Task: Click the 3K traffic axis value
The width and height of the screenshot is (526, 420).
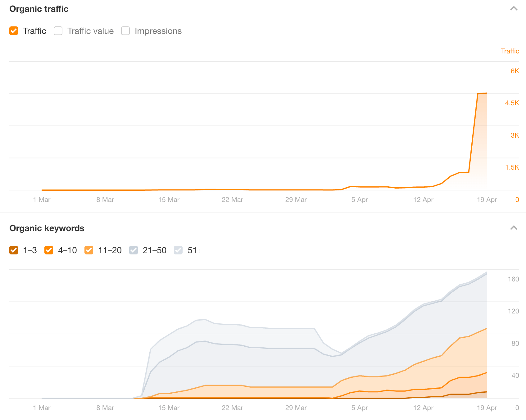Action: 515,135
